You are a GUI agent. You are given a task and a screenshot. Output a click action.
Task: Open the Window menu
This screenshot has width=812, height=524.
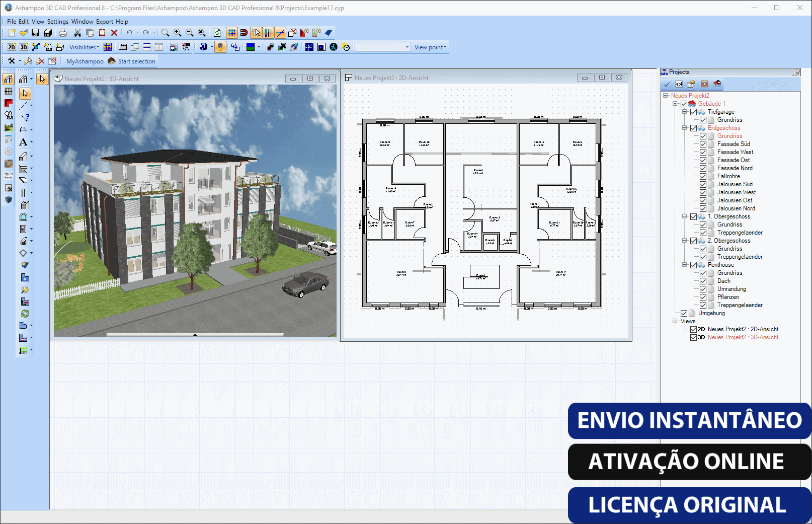(x=83, y=22)
